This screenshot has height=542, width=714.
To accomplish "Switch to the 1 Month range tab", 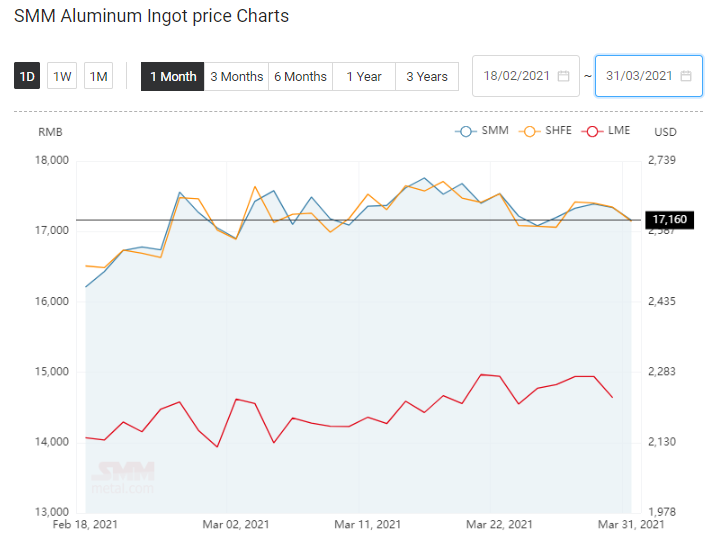I will (x=173, y=77).
